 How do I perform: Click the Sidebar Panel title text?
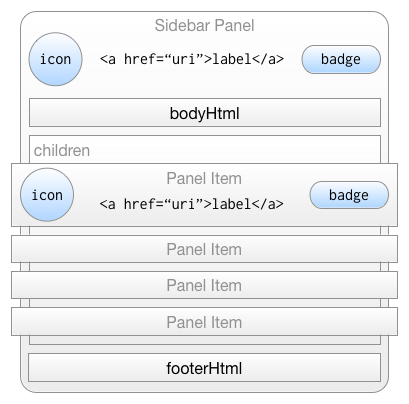[204, 25]
